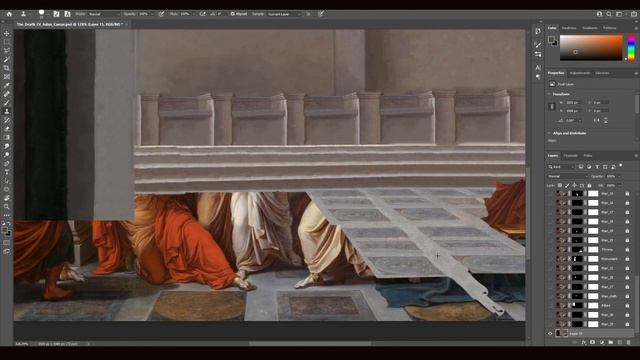Screen dimensions: 640x360
Task: Open the layer blend mode Normal dropdown
Action: pyautogui.click(x=567, y=176)
